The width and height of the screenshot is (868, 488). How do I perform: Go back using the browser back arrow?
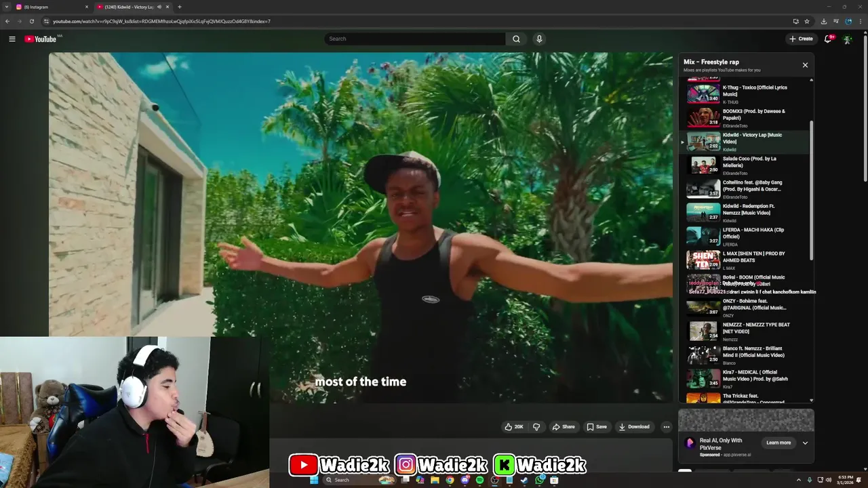pos(7,21)
